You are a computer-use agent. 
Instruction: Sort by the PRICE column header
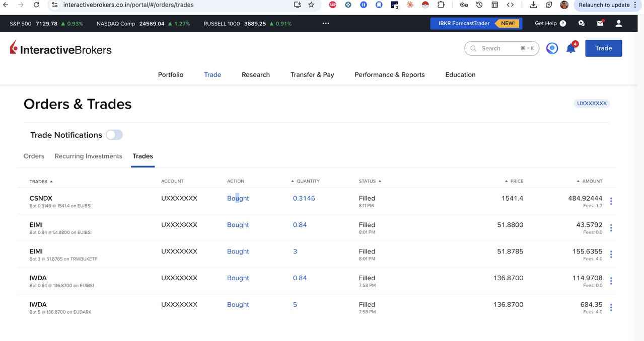(x=514, y=181)
